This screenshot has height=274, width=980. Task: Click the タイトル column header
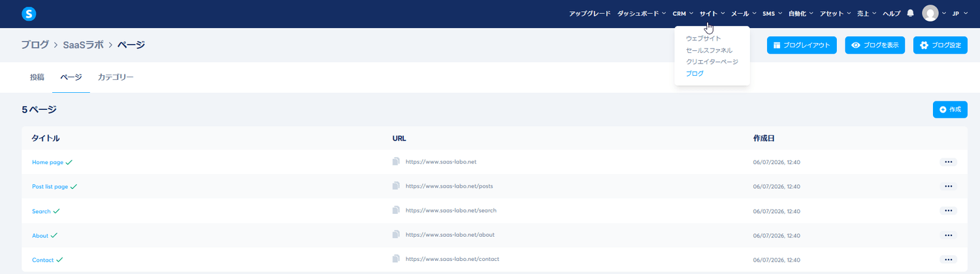46,139
